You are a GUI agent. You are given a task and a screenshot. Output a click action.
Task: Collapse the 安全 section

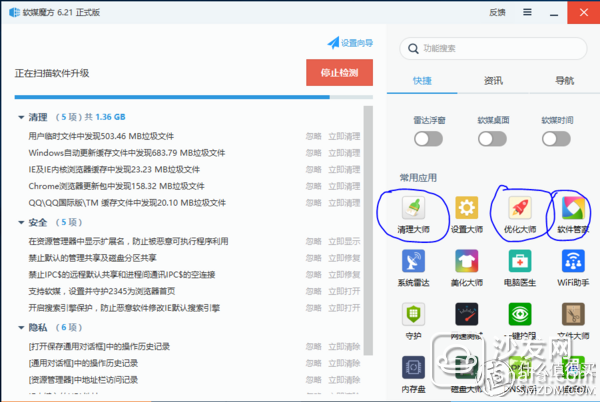pyautogui.click(x=21, y=222)
